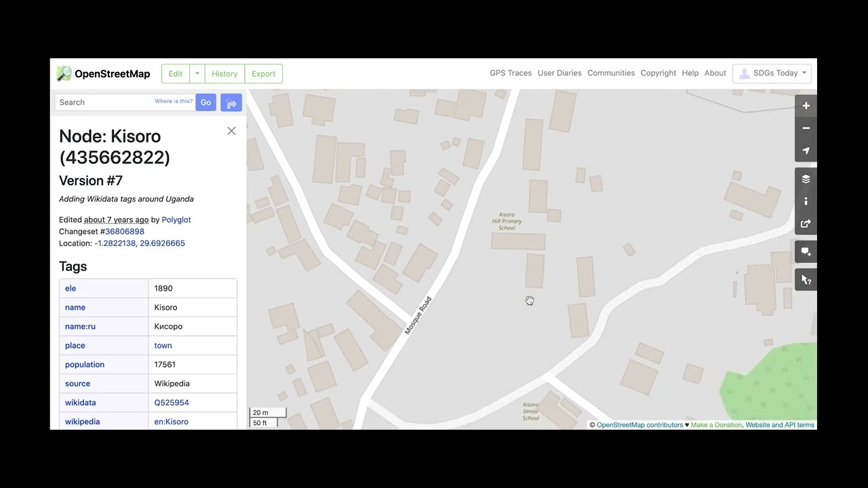Click the 'Version #7' heading
Image resolution: width=868 pixels, height=488 pixels.
tap(91, 181)
